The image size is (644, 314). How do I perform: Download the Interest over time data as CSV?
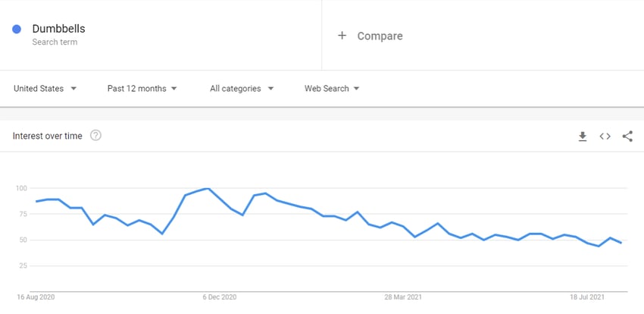coord(583,136)
